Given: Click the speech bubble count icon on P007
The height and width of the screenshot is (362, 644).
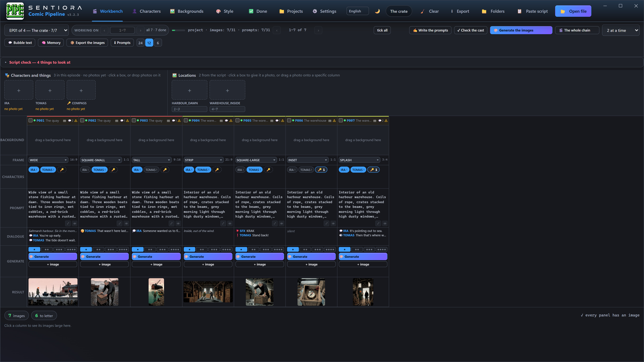Looking at the screenshot, I should click(x=381, y=121).
